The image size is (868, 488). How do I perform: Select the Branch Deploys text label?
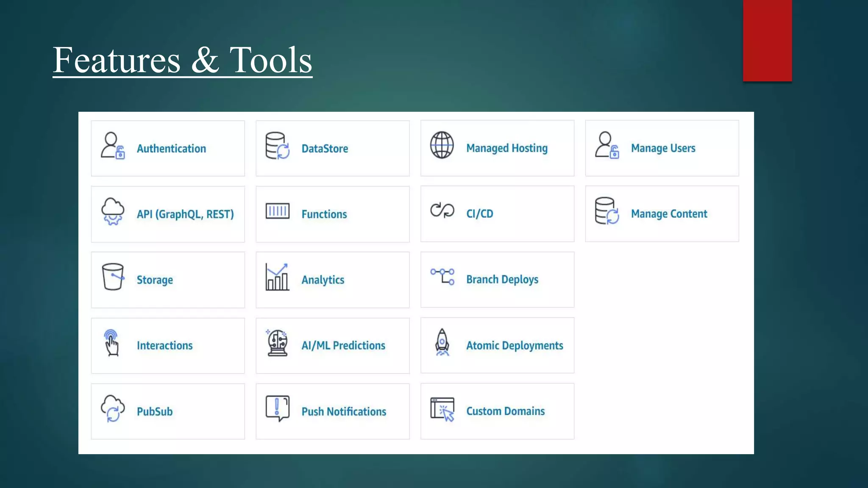click(502, 280)
